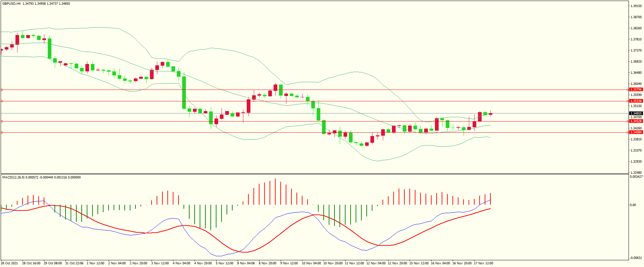The image size is (644, 267).
Task: Click the MACD scale value -0.00631
Action: 636,258
